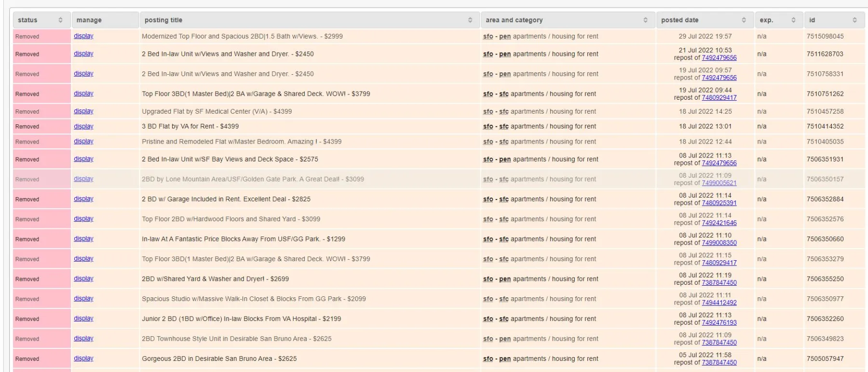Click display for 3 BD Flat by VA
Image resolution: width=868 pixels, height=372 pixels.
coord(83,126)
